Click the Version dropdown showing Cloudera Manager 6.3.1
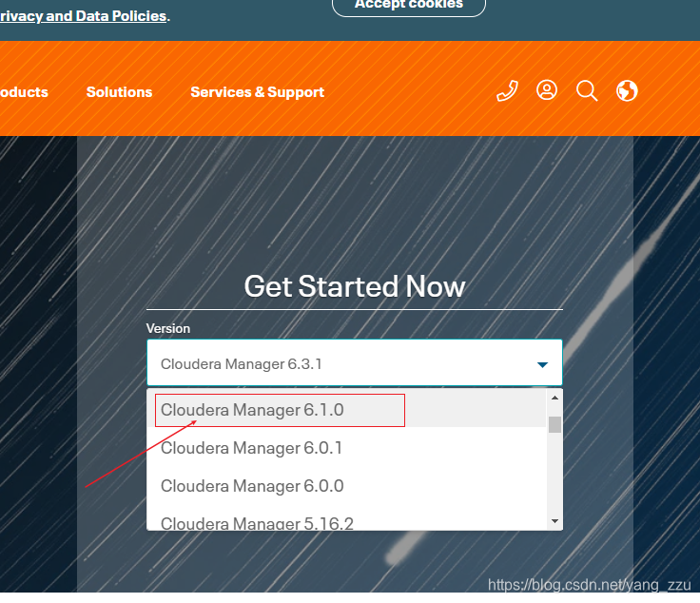The width and height of the screenshot is (700, 603). pyautogui.click(x=355, y=363)
